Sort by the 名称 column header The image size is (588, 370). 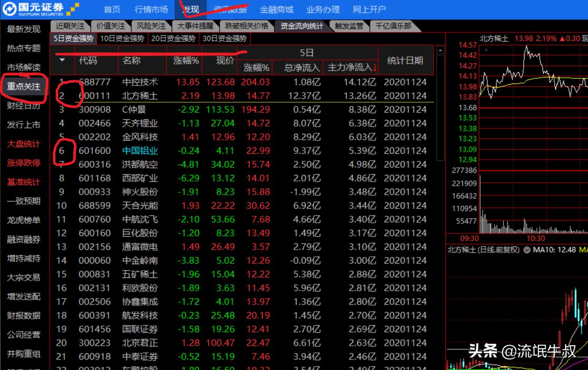(142, 60)
